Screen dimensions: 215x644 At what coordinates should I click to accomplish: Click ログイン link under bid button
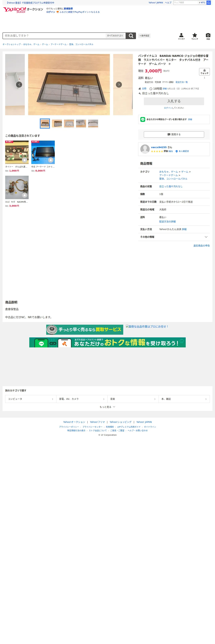point(168,108)
